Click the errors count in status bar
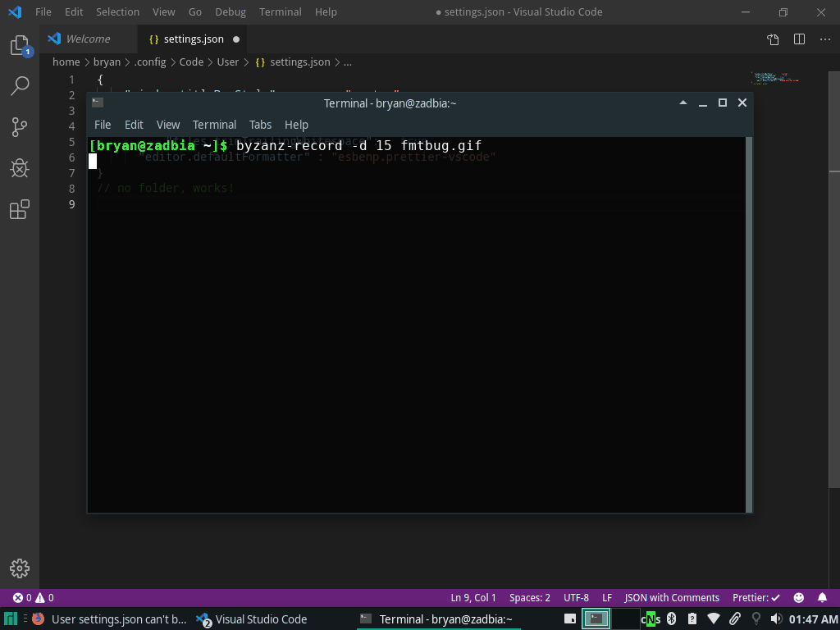Screen dimensions: 840x630 tap(22, 597)
